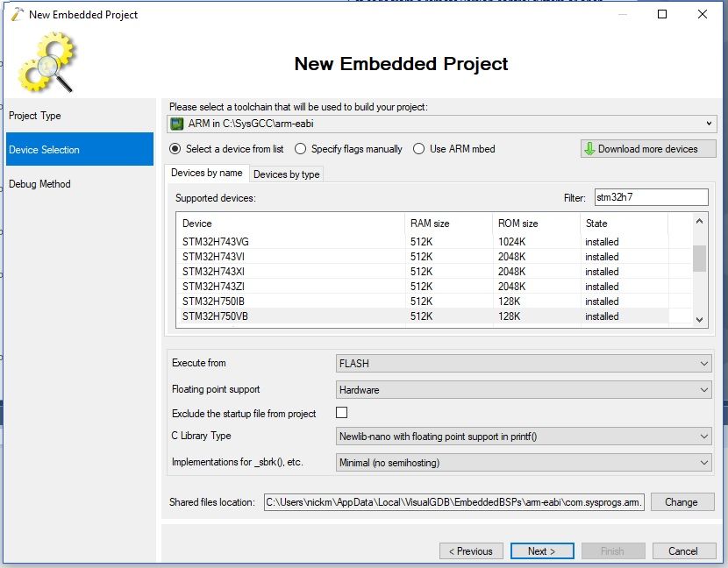Click the 'State' column header

point(624,224)
